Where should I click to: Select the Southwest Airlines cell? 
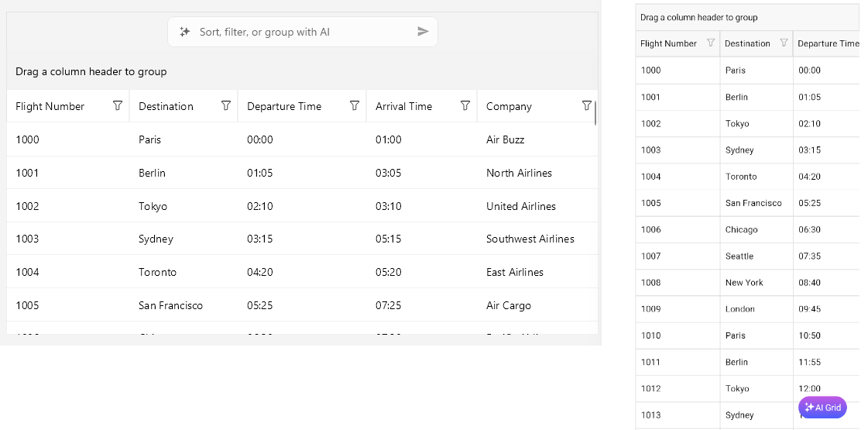(x=530, y=239)
